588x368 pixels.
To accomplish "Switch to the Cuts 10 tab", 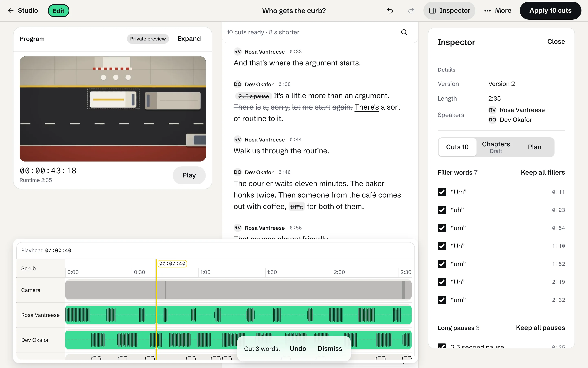I will [457, 147].
